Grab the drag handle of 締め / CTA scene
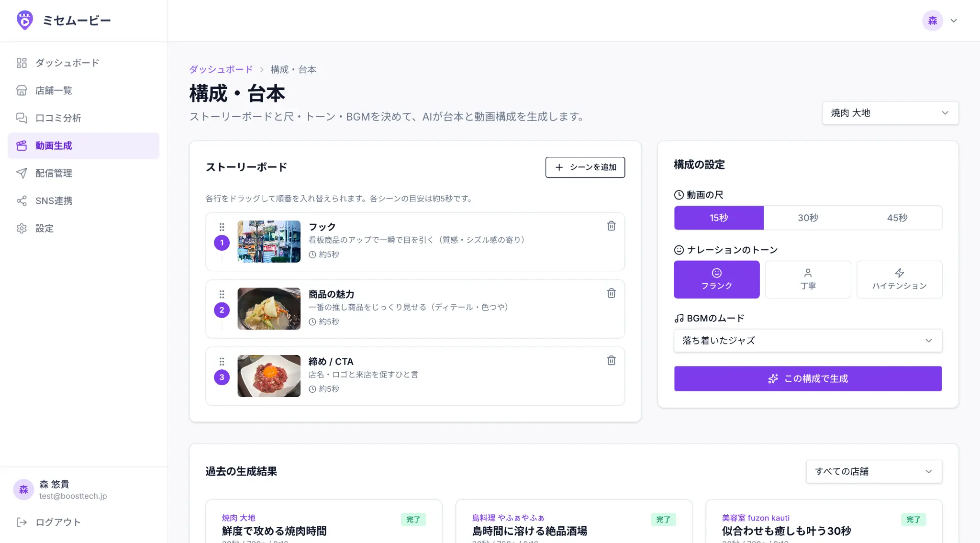Screen dimensions: 980x543 coord(222,361)
